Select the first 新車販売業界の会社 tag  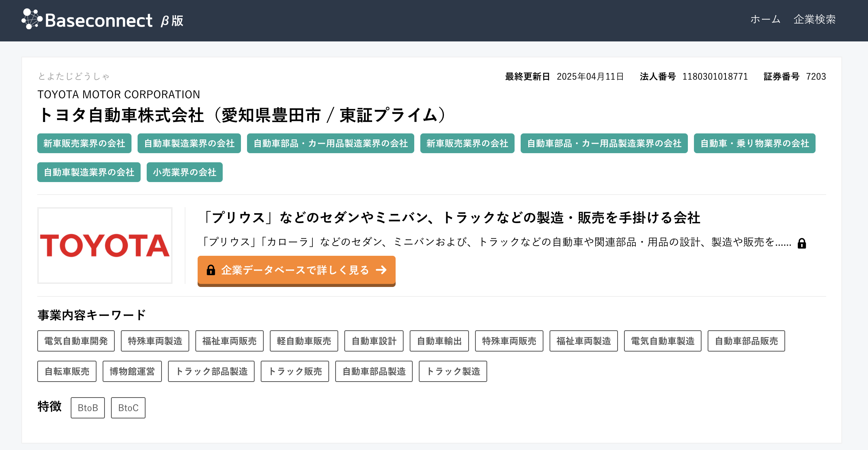(x=84, y=143)
